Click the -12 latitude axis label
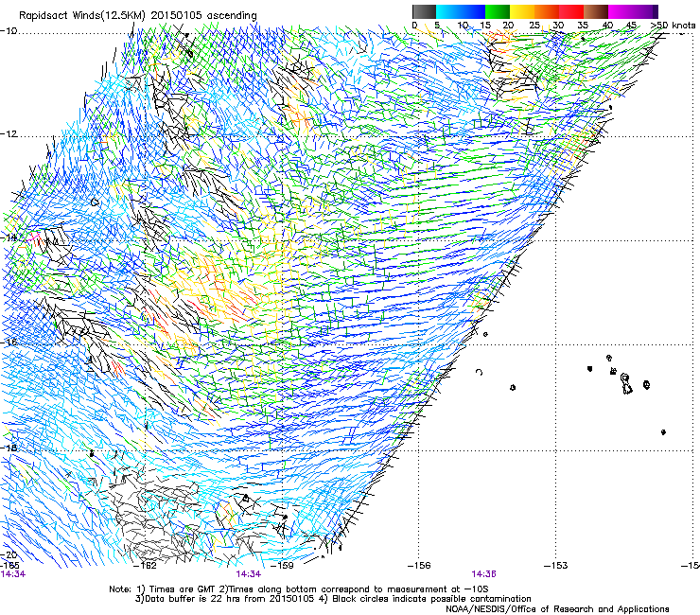The image size is (700, 615). coord(9,134)
